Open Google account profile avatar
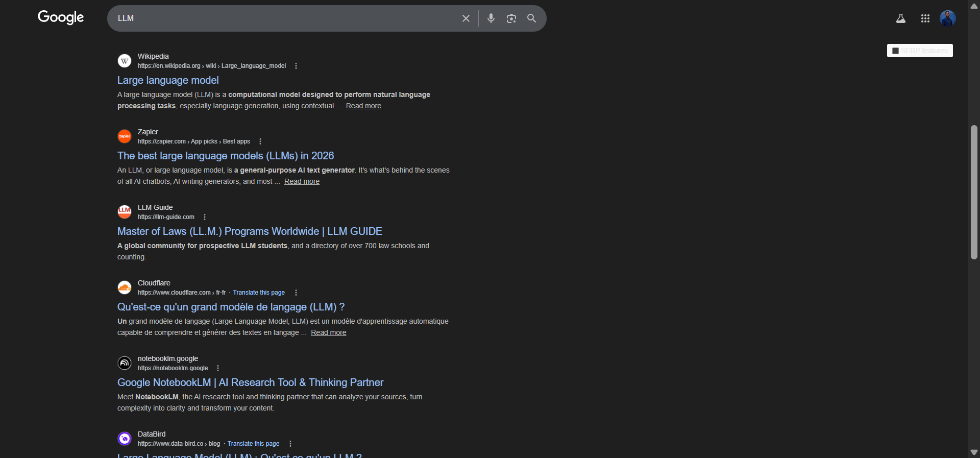This screenshot has width=980, height=458. [948, 18]
